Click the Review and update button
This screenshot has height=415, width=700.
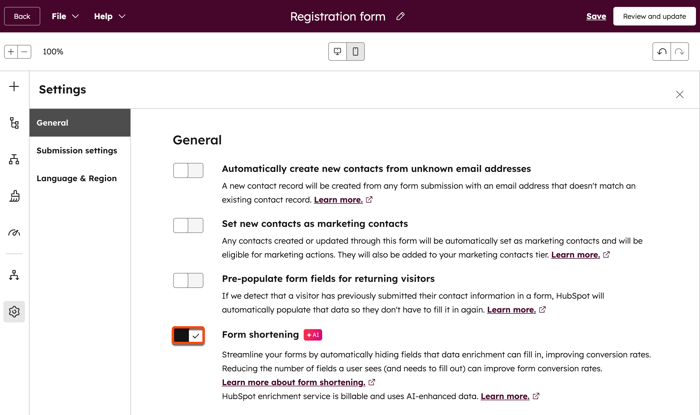(654, 16)
